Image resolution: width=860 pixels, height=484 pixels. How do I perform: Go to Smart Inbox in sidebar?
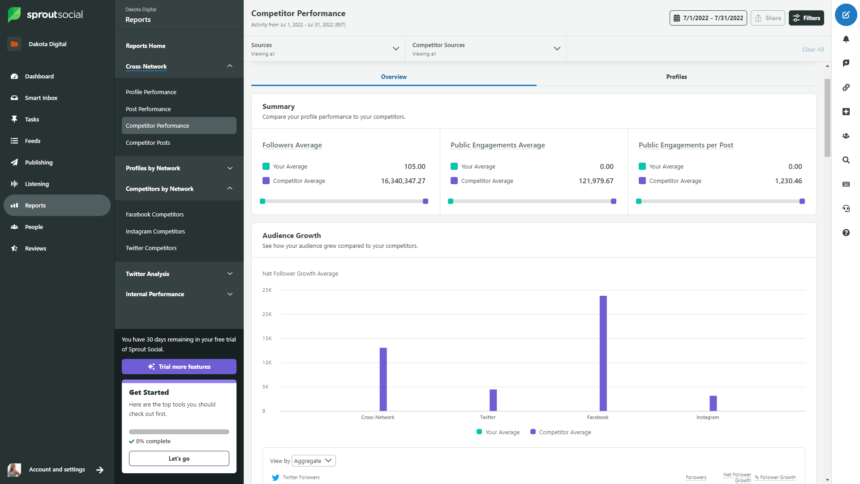pos(41,98)
